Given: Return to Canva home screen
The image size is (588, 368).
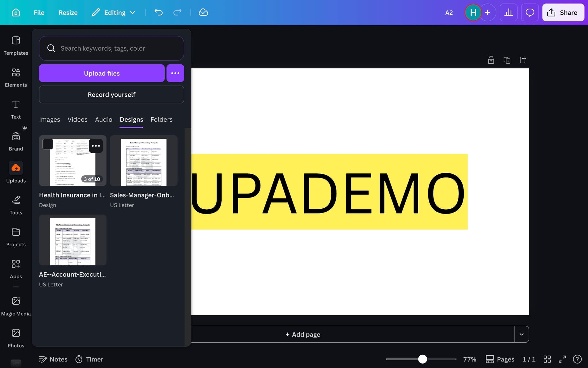Looking at the screenshot, I should pos(16,12).
